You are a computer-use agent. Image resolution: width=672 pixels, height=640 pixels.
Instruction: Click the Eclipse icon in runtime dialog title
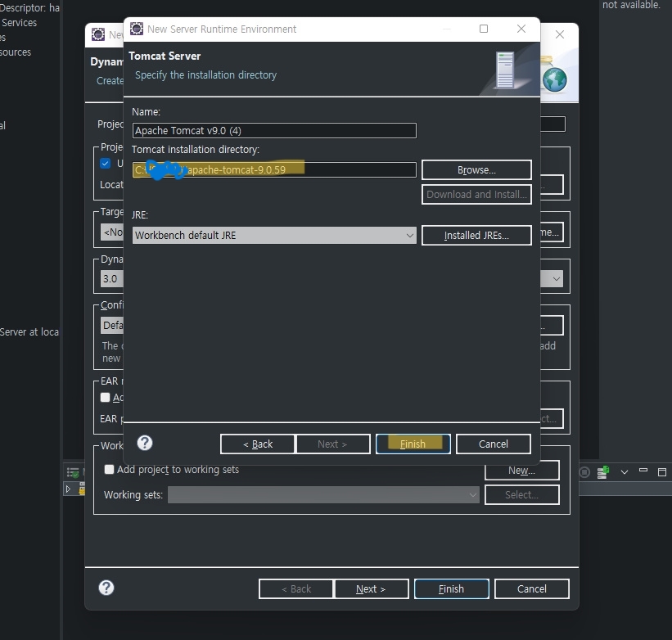coord(137,29)
